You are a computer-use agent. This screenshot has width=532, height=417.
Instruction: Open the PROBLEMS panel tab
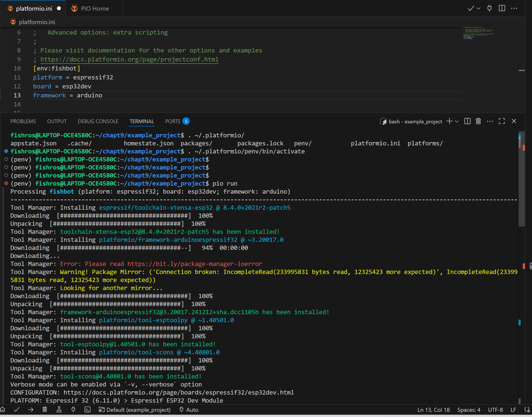click(x=23, y=121)
